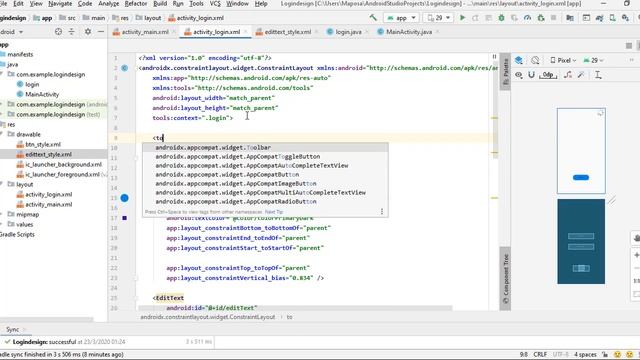This screenshot has height=360, width=640.
Task: Select AppCompatImageButton suggestion
Action: coord(265,183)
